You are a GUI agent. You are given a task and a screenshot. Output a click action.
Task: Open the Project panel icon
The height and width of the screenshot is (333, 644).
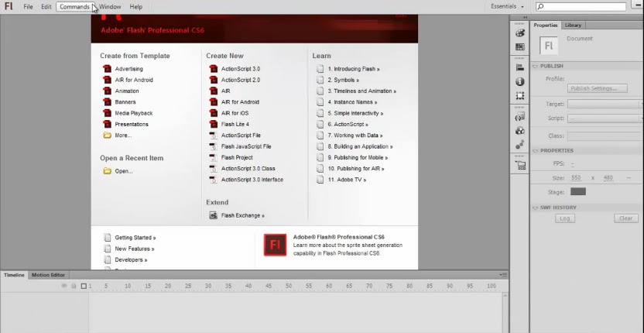[520, 165]
